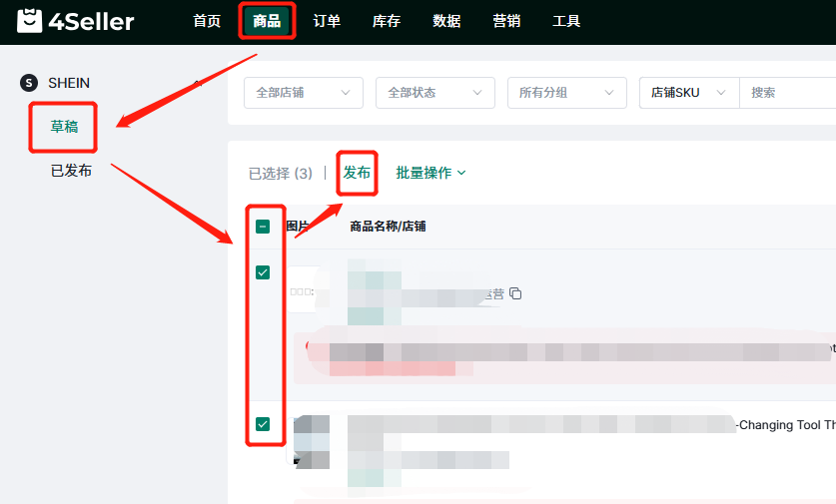Click the 4Seller logo icon

click(x=30, y=21)
